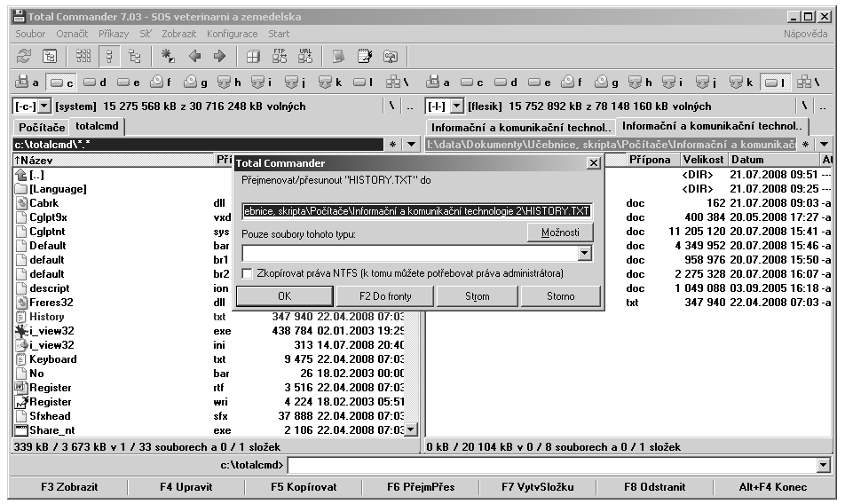845x504 pixels.
Task: Select drive c in right panel
Action: (x=472, y=83)
